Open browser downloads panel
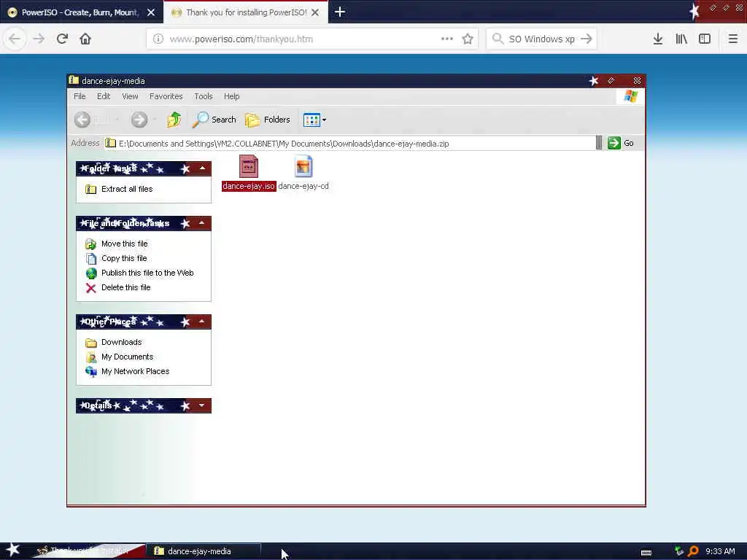This screenshot has width=747, height=560. click(x=658, y=39)
